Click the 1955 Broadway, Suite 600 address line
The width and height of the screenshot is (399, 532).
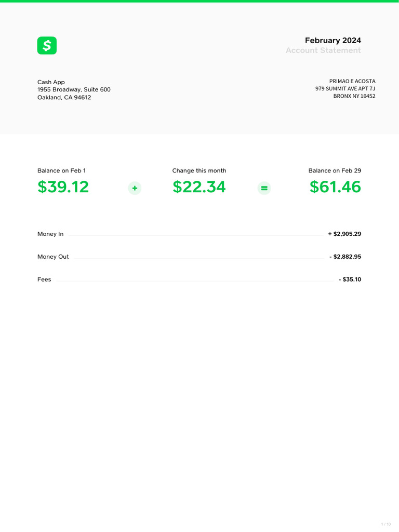(74, 90)
